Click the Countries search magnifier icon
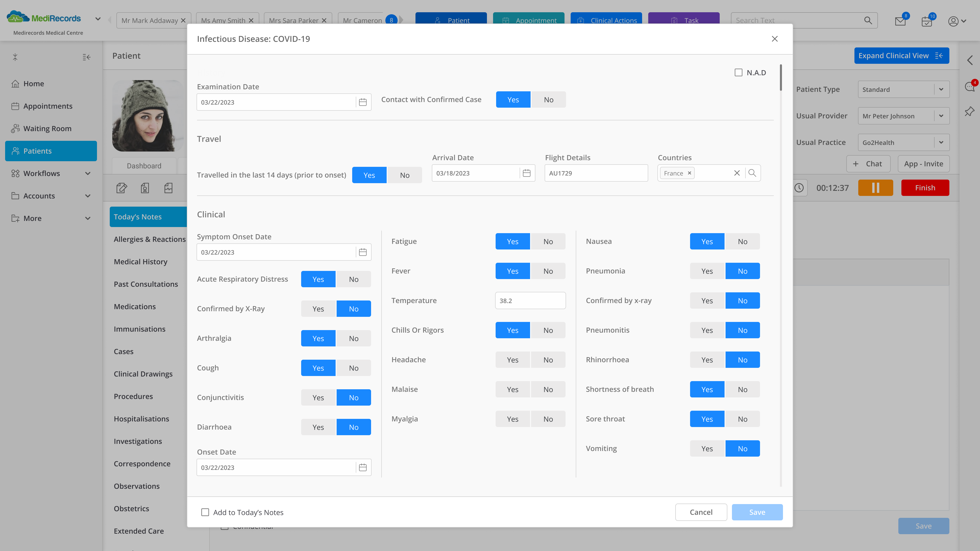This screenshot has width=980, height=551. tap(752, 173)
